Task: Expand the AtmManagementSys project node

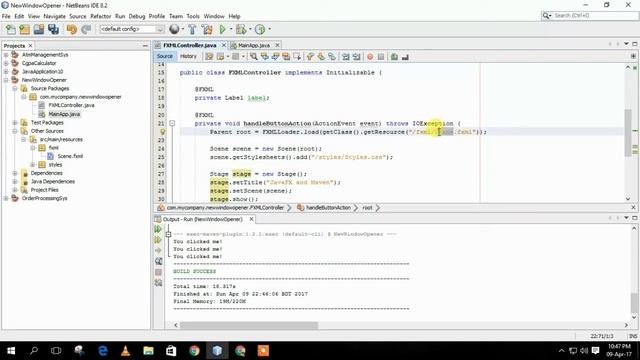Action: tap(6, 55)
